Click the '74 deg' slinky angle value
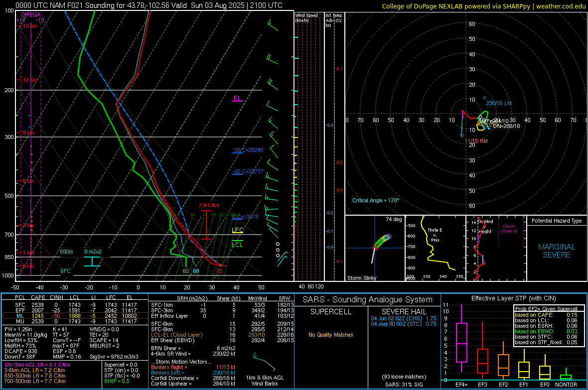588x390 pixels. [394, 219]
